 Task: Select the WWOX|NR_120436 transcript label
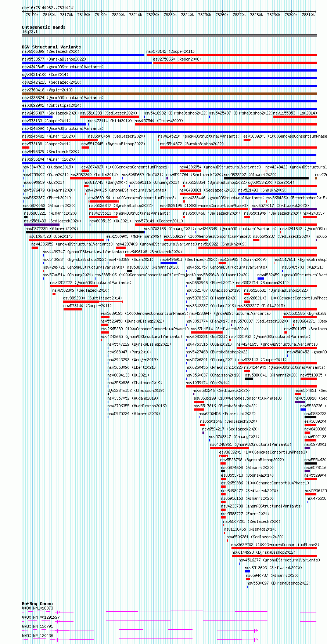(x=37, y=636)
